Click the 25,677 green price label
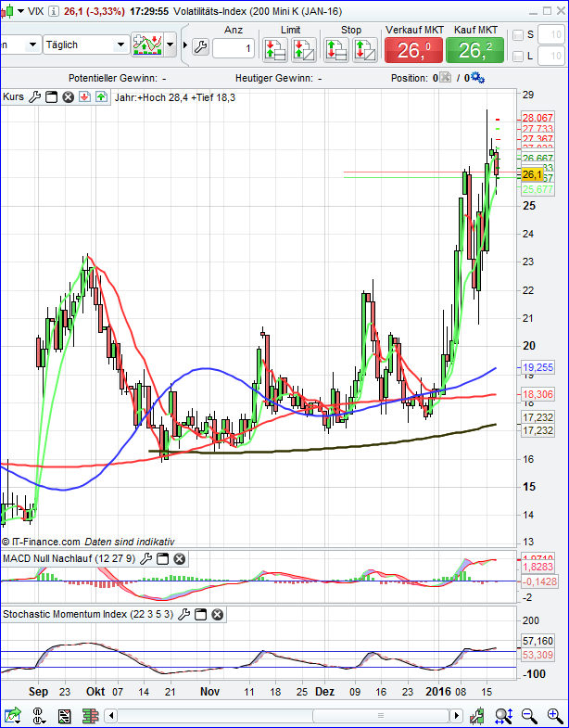Viewport: 569px width, 728px height. pyautogui.click(x=537, y=189)
